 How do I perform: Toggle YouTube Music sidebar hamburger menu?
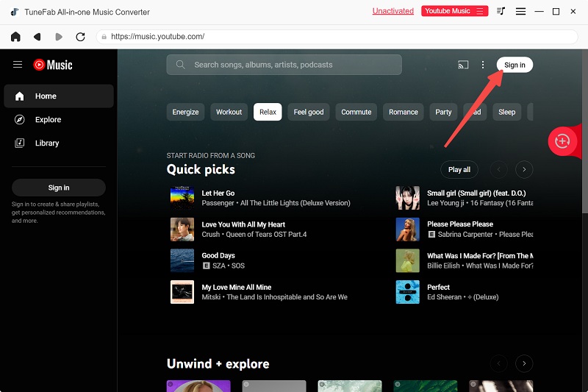18,65
